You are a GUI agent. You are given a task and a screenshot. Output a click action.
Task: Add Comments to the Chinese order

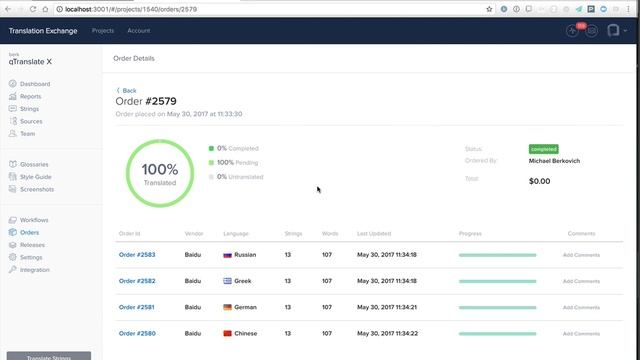tap(581, 334)
